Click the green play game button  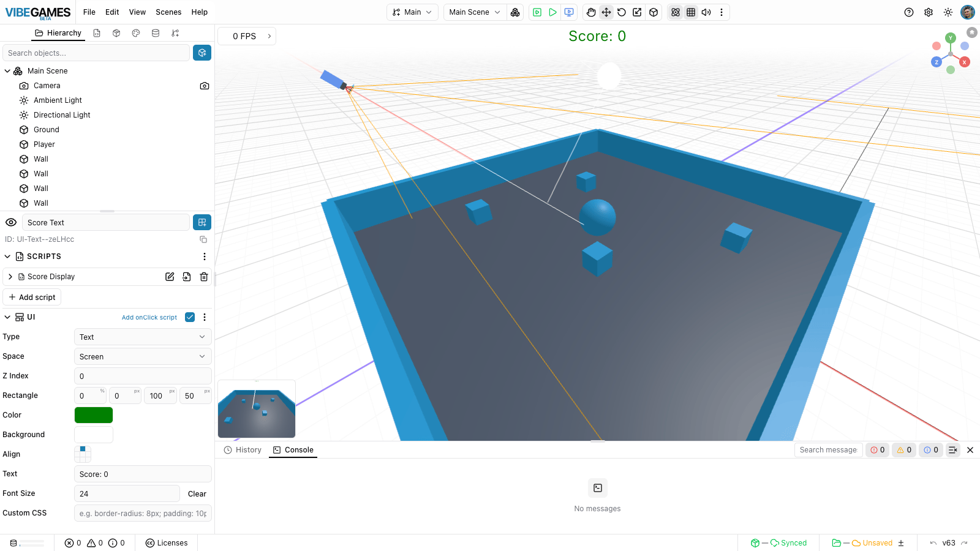pyautogui.click(x=552, y=12)
